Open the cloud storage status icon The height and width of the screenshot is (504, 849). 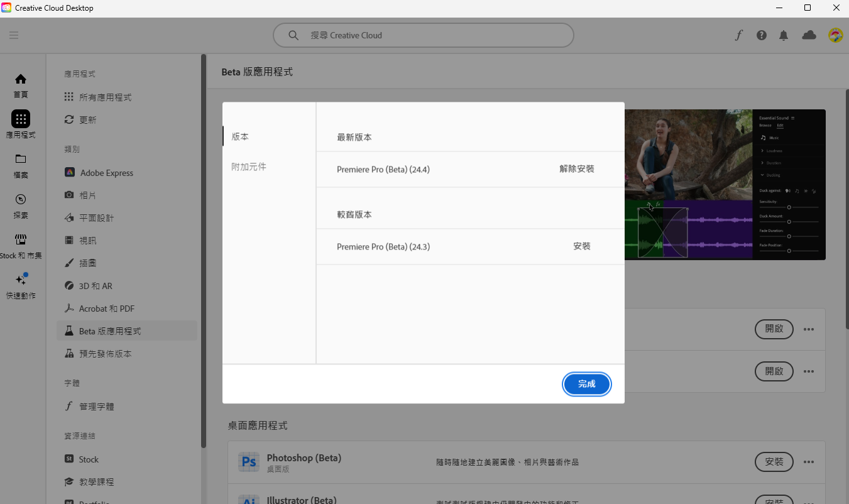click(x=809, y=35)
